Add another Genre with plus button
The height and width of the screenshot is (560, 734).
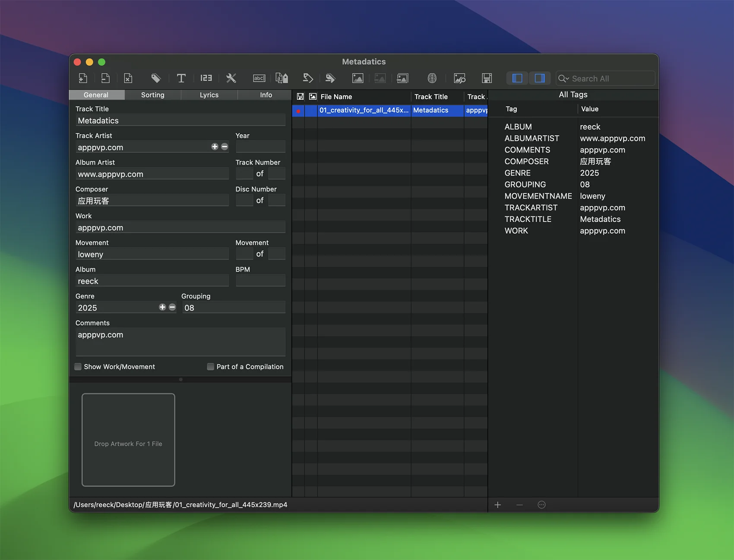[162, 307]
